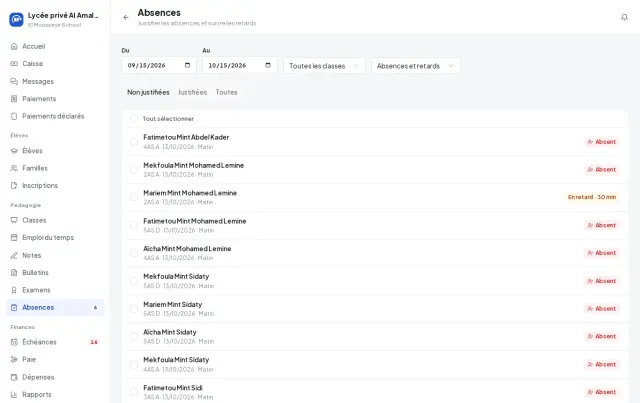Click the Au date input field

click(240, 65)
